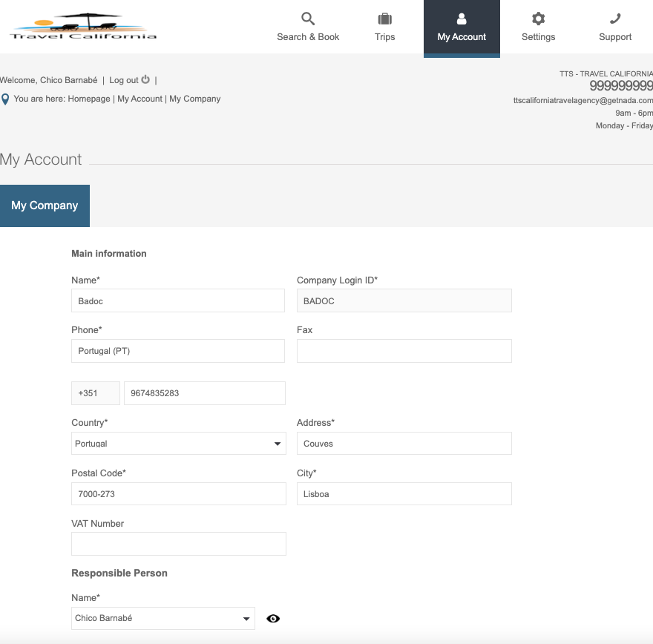Open the Phone country field Portugal (PT)
The image size is (653, 644).
pyautogui.click(x=178, y=351)
